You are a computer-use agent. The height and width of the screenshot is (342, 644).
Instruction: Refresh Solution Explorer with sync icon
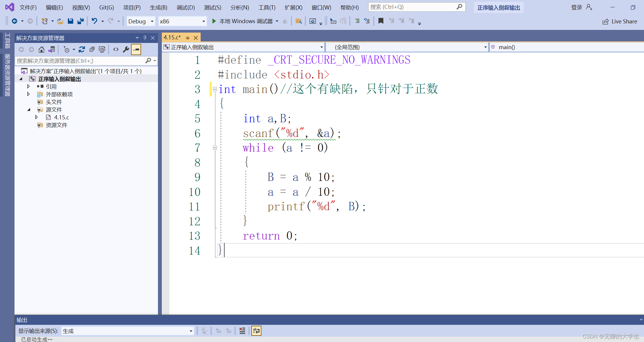[x=82, y=49]
